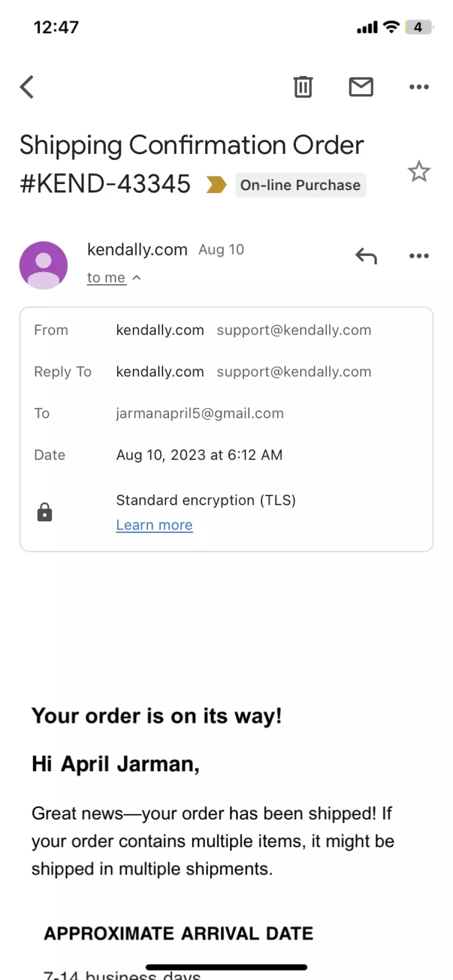Collapse recipient details via 'to me'
Image resolution: width=453 pixels, height=980 pixels.
click(x=106, y=278)
